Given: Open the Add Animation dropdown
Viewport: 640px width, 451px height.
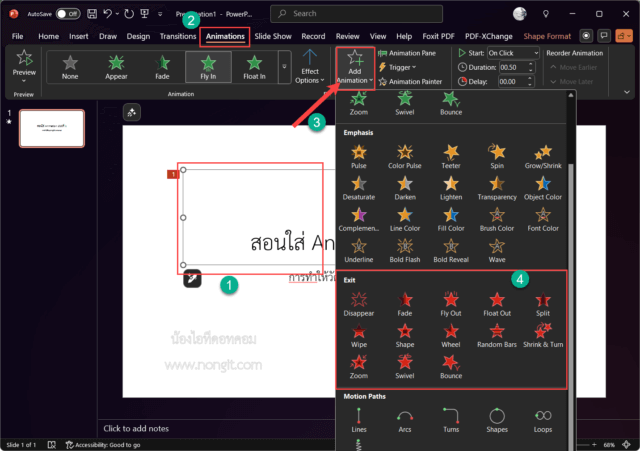Looking at the screenshot, I should coord(355,68).
